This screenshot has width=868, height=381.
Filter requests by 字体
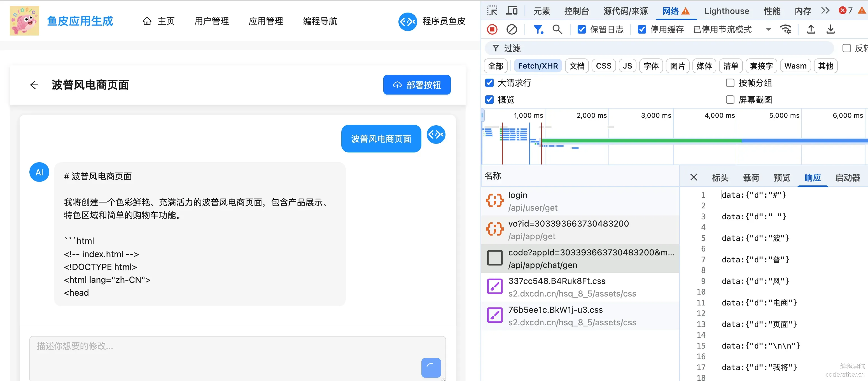click(651, 66)
